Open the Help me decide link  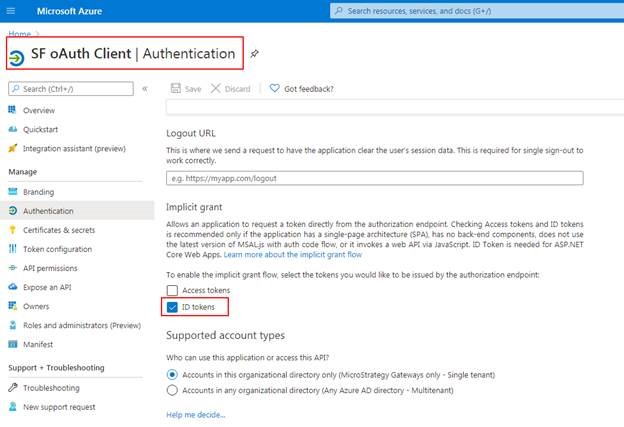point(195,414)
